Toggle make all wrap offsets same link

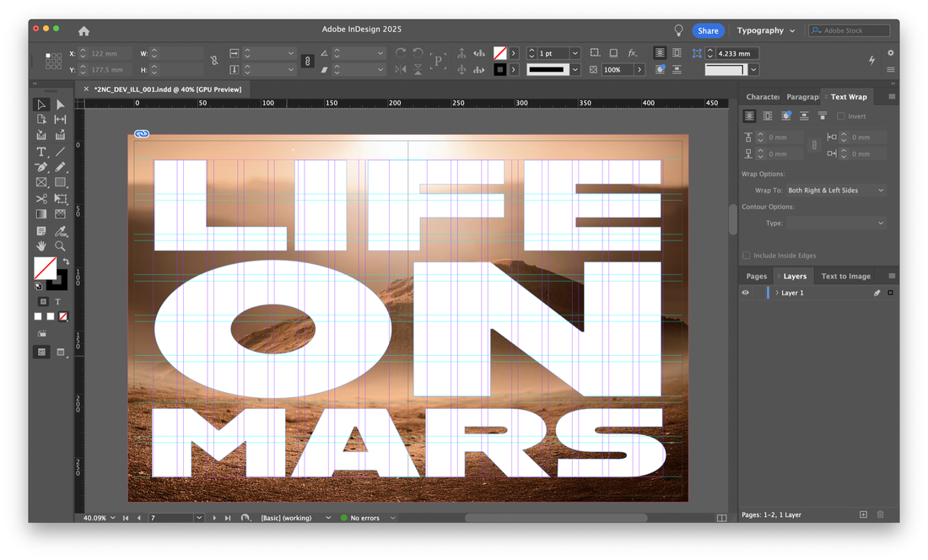[814, 145]
